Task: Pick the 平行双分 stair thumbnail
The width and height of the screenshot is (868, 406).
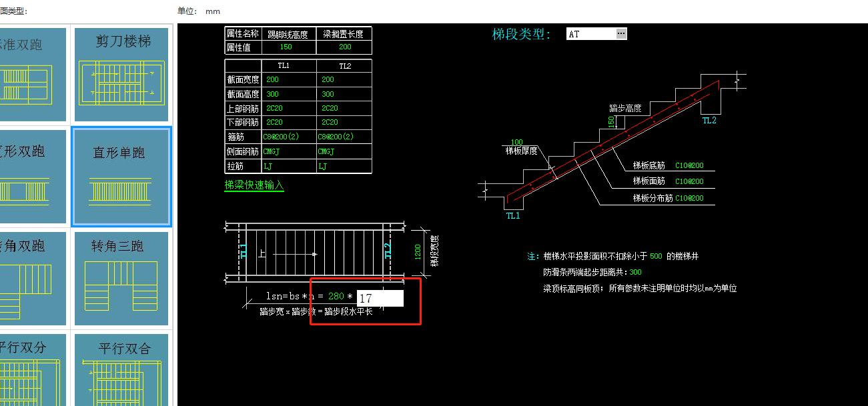Action: [33, 369]
